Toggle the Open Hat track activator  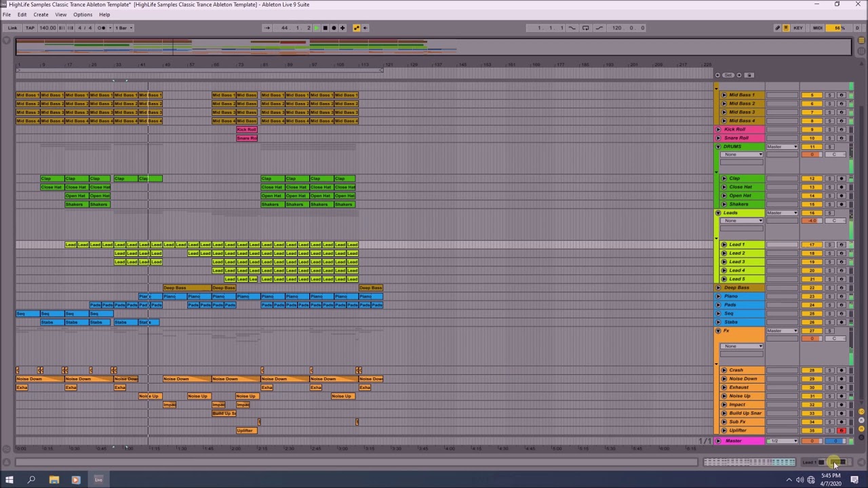click(x=812, y=196)
